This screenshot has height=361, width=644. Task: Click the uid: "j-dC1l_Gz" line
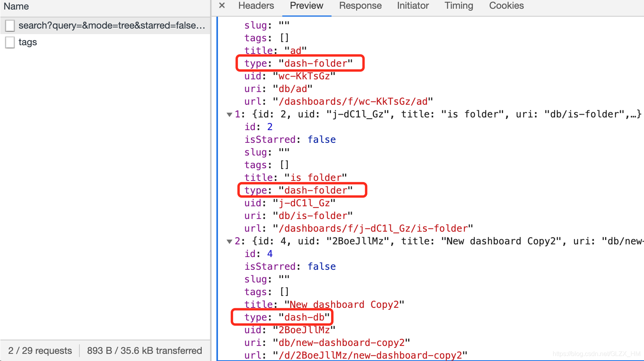click(x=290, y=203)
